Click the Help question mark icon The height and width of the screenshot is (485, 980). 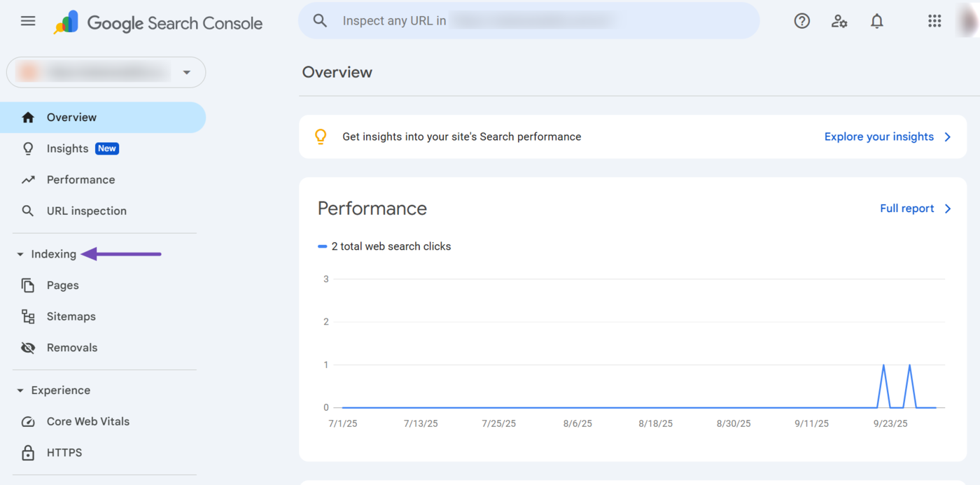click(x=801, y=21)
